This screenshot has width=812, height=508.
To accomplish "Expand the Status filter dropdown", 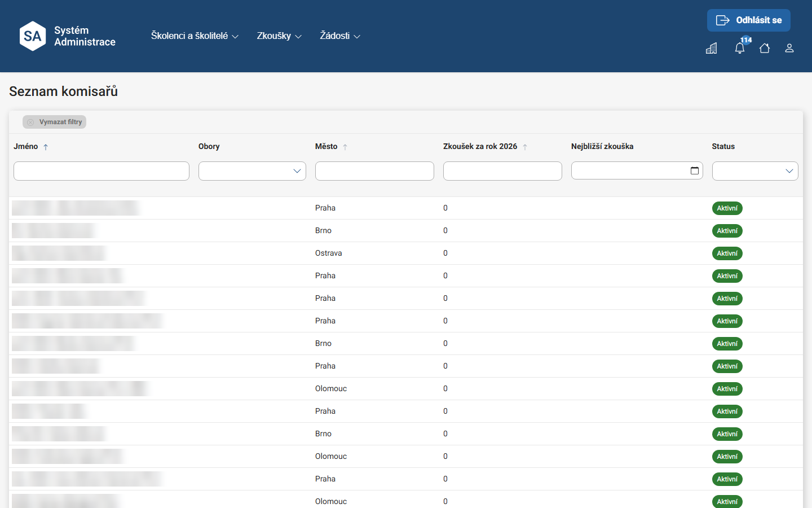I will [755, 171].
